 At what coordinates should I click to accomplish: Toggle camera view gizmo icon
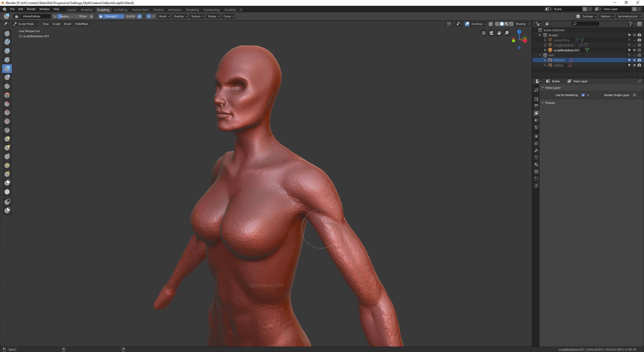[x=491, y=33]
